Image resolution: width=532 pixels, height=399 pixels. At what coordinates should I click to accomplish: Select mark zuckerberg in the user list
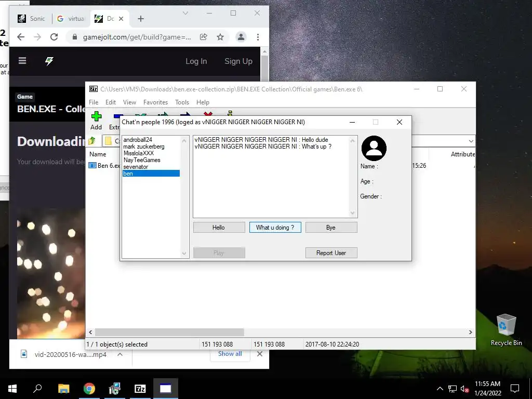[x=151, y=147]
